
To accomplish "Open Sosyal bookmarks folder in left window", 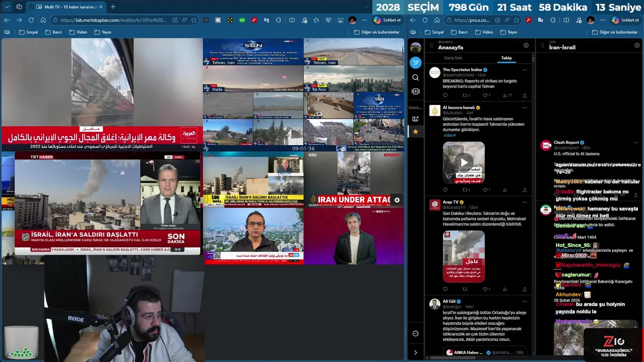I will click(x=29, y=32).
